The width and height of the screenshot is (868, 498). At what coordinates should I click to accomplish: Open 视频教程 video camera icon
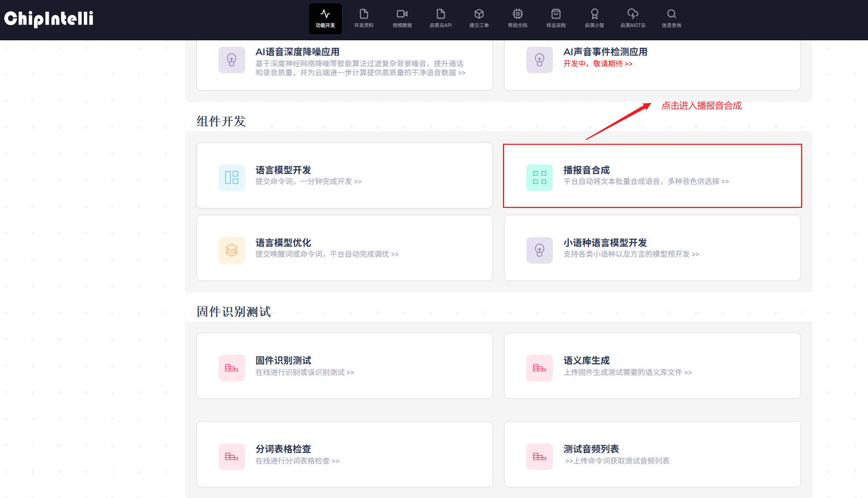coord(402,14)
